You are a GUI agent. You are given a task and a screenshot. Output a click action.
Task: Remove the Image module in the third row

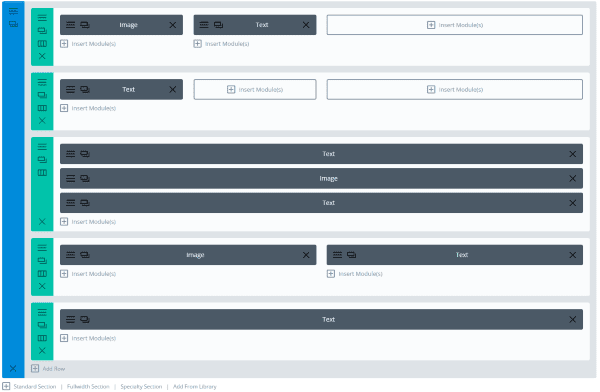point(572,178)
